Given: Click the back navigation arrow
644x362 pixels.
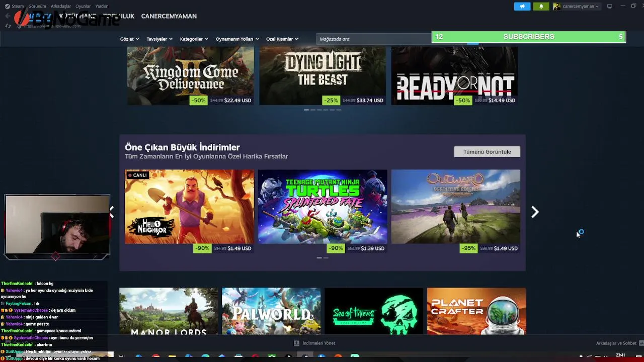Looking at the screenshot, I should click(8, 16).
